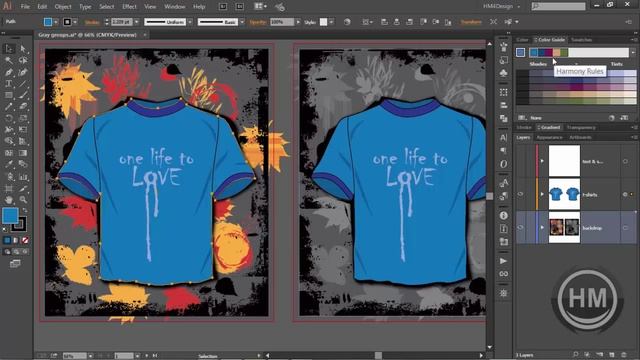Select the Eraser tool
Viewport: 640px width, 360px height.
coord(23,107)
